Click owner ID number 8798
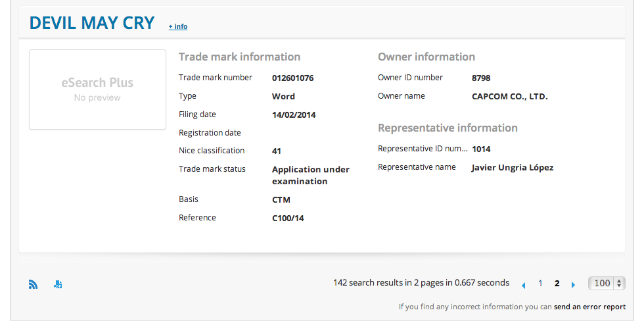The width and height of the screenshot is (644, 331). (x=481, y=78)
